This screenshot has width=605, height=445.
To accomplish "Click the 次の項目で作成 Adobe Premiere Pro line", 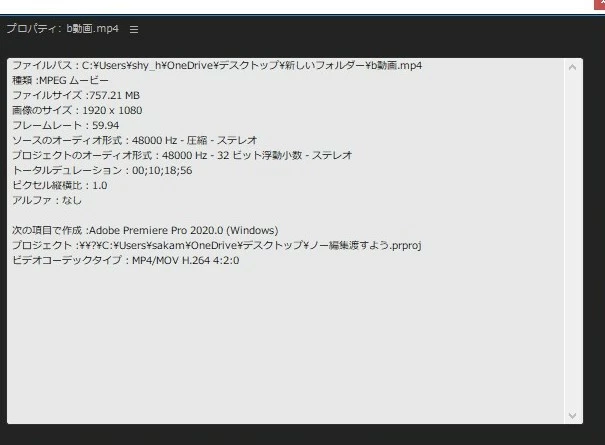I will (145, 230).
